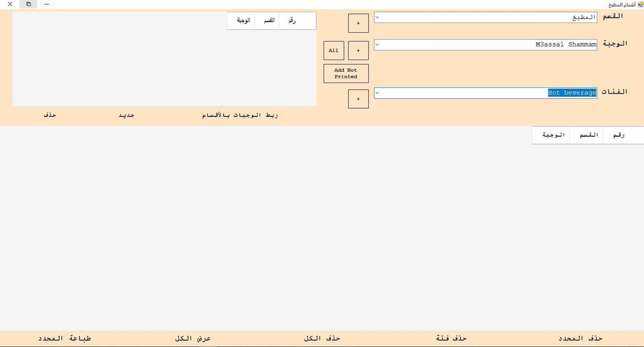This screenshot has width=644, height=347.
Task: Click the plus button beside القسم dropdown
Action: coord(358,23)
